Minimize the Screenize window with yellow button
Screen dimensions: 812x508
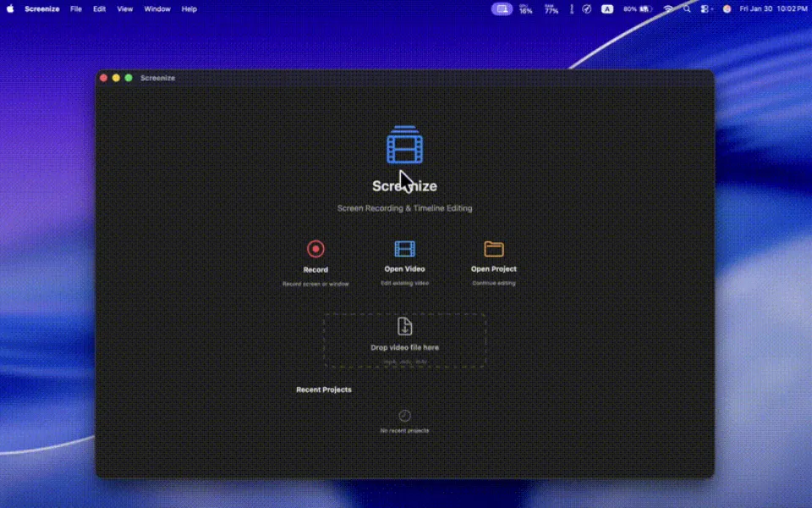click(x=116, y=78)
